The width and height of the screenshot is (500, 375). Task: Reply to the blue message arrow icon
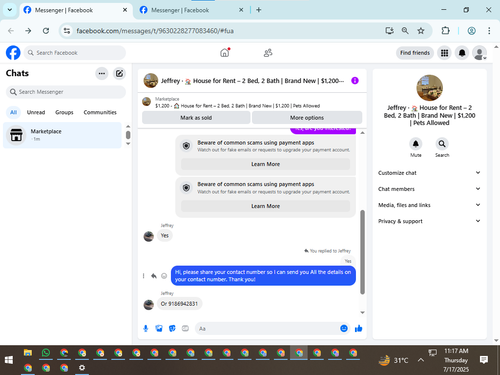(x=154, y=276)
